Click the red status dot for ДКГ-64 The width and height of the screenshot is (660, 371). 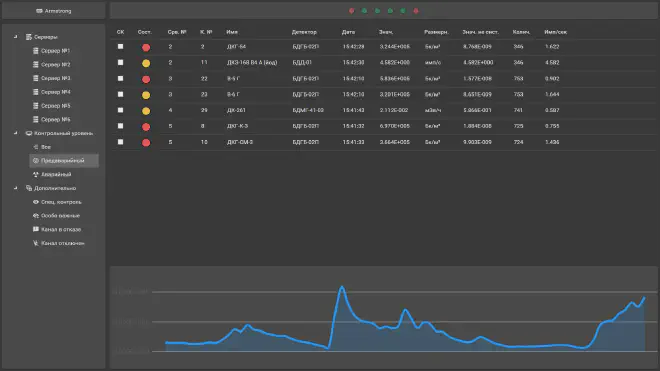click(x=146, y=47)
